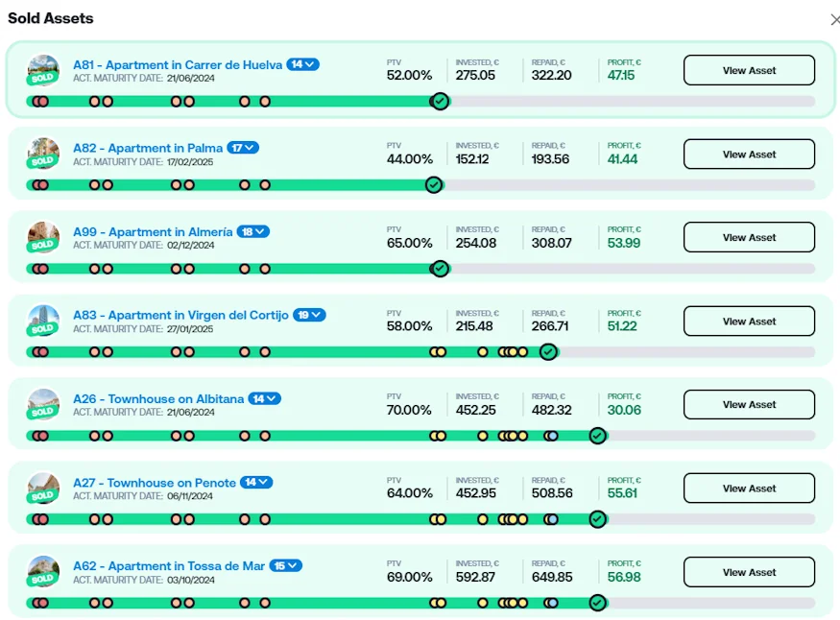Open the A81 Apartment in Carrer de Huelva link

178,64
